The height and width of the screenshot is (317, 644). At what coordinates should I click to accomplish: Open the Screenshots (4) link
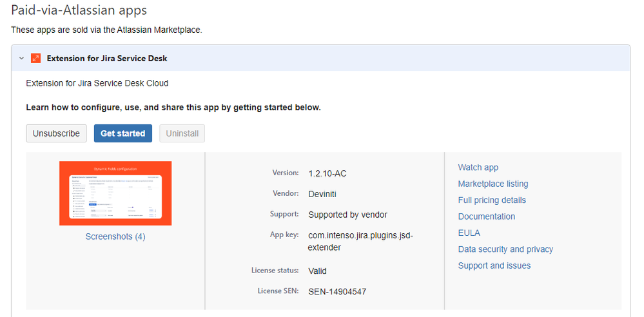tap(115, 237)
